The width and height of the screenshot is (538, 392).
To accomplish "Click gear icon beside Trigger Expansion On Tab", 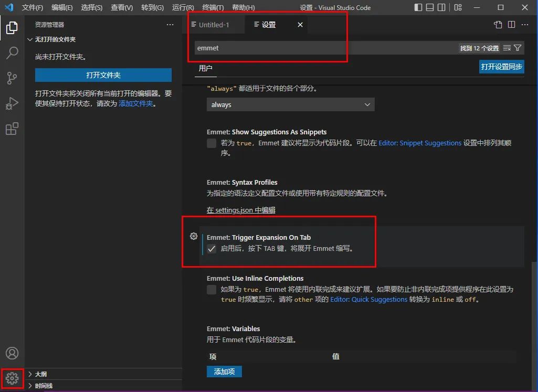I will (194, 236).
